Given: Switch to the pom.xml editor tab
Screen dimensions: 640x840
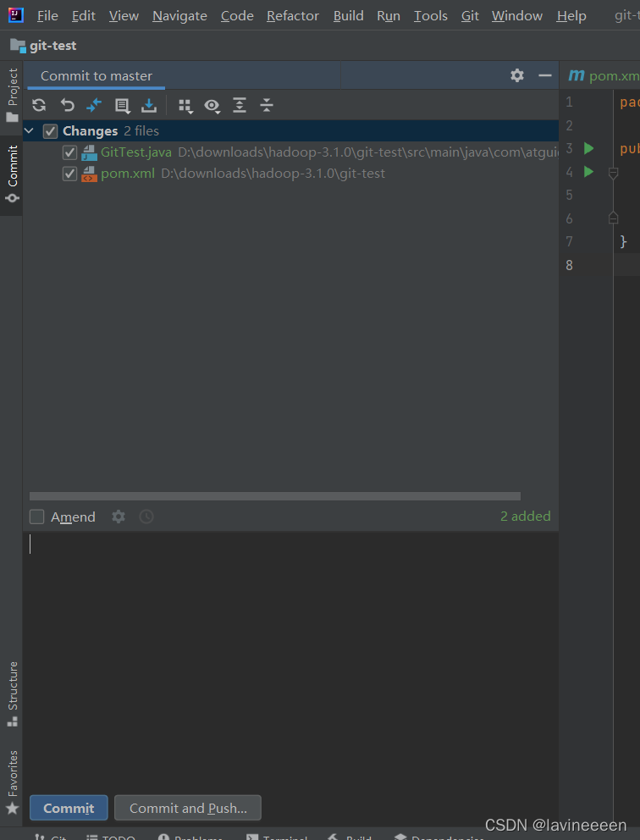Looking at the screenshot, I should pyautogui.click(x=603, y=75).
